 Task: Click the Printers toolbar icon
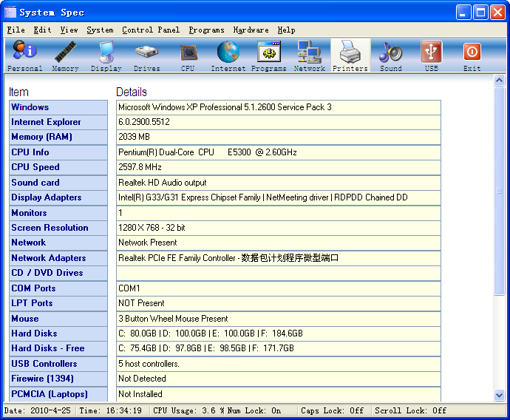tap(350, 55)
